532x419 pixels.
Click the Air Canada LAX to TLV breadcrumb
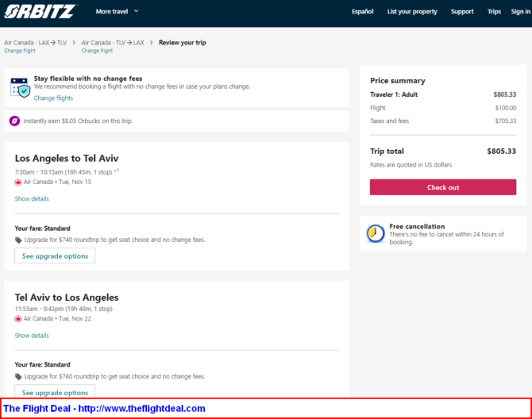click(x=35, y=43)
